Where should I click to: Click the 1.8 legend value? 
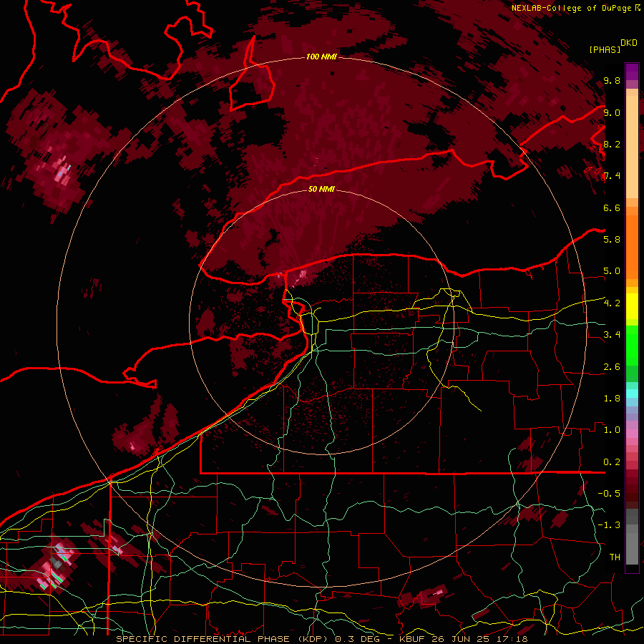tap(612, 399)
